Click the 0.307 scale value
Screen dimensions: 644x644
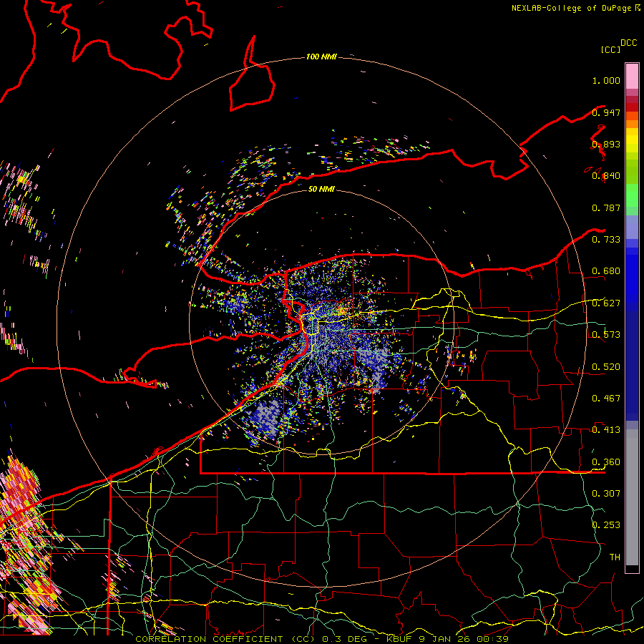(x=606, y=493)
